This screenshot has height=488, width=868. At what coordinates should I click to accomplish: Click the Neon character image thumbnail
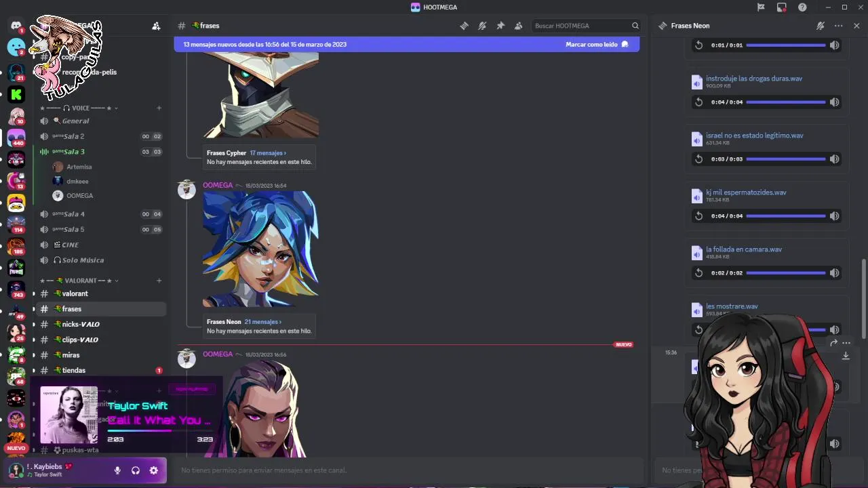click(260, 249)
